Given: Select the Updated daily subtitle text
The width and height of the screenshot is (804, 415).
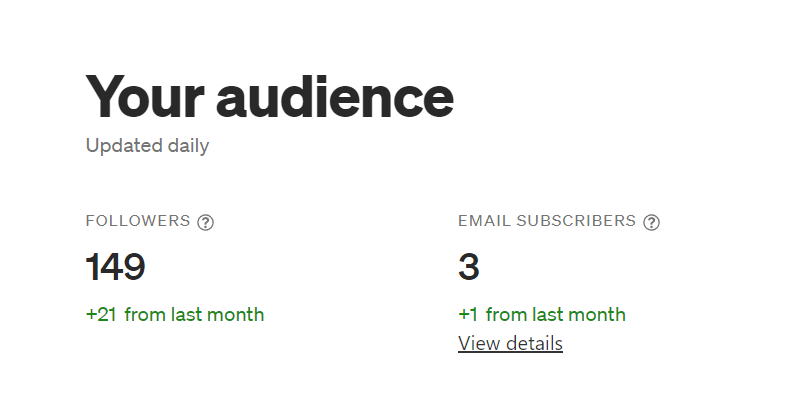Looking at the screenshot, I should tap(148, 146).
